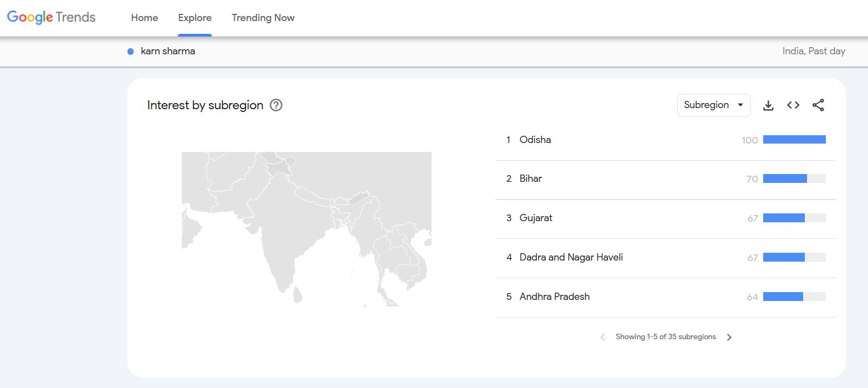Download the subregion data as CSV
The height and width of the screenshot is (388, 868).
(768, 105)
